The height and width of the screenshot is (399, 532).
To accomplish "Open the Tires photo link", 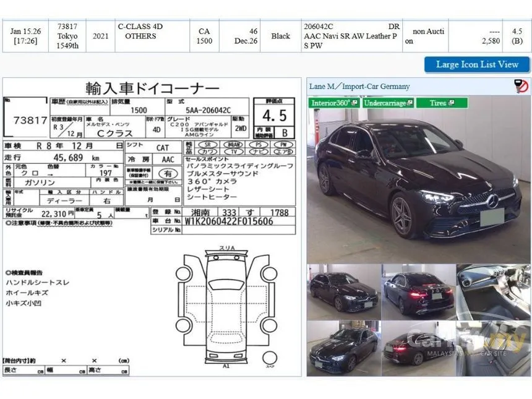I will (442, 103).
